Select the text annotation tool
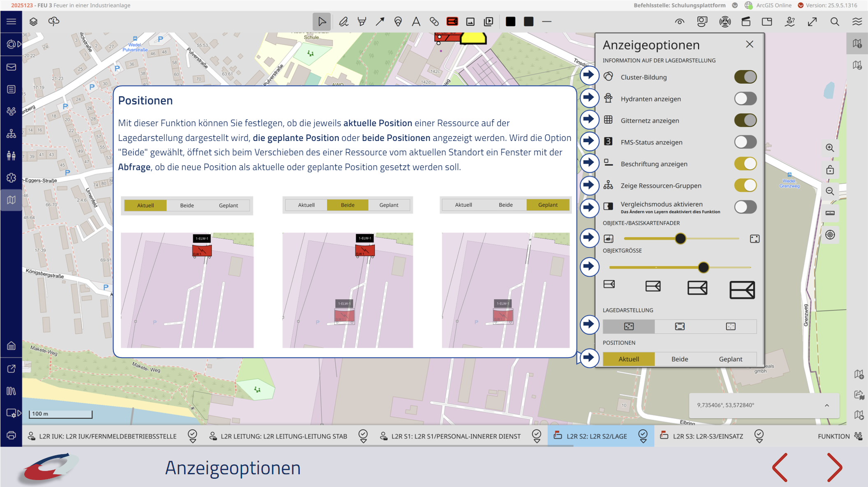Image resolution: width=868 pixels, height=487 pixels. point(416,21)
